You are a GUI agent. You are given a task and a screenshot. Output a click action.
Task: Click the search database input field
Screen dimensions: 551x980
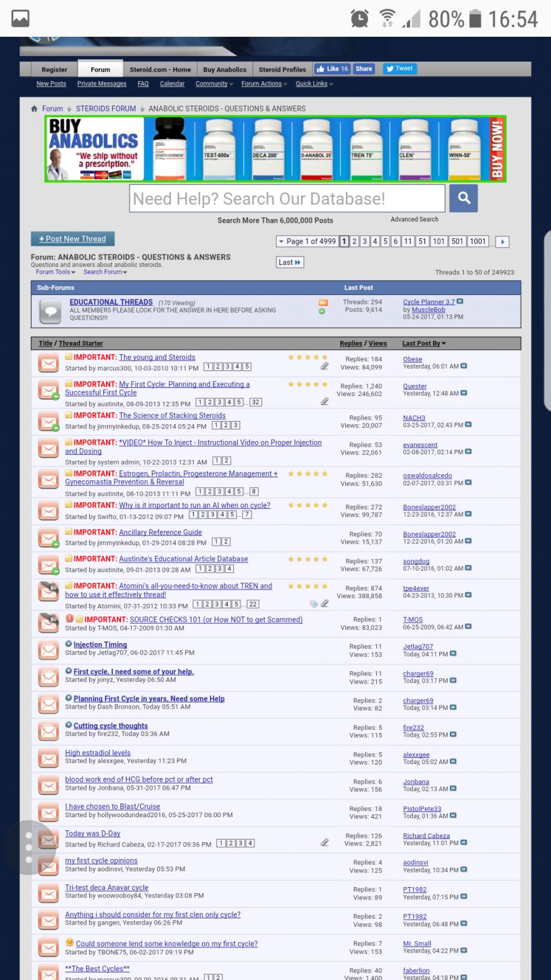click(x=287, y=198)
